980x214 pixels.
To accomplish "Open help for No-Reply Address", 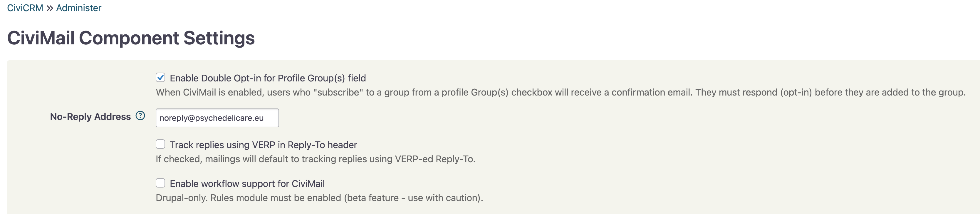I will point(140,116).
